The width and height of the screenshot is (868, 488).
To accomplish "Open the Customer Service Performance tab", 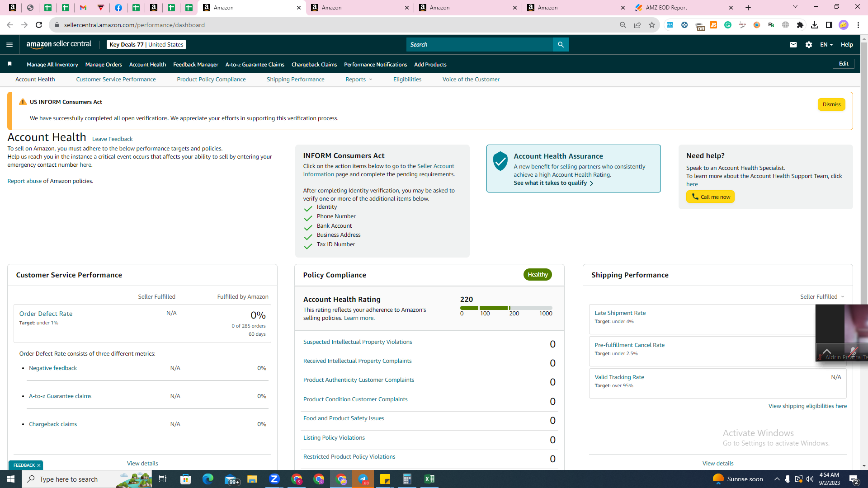I will (x=116, y=80).
